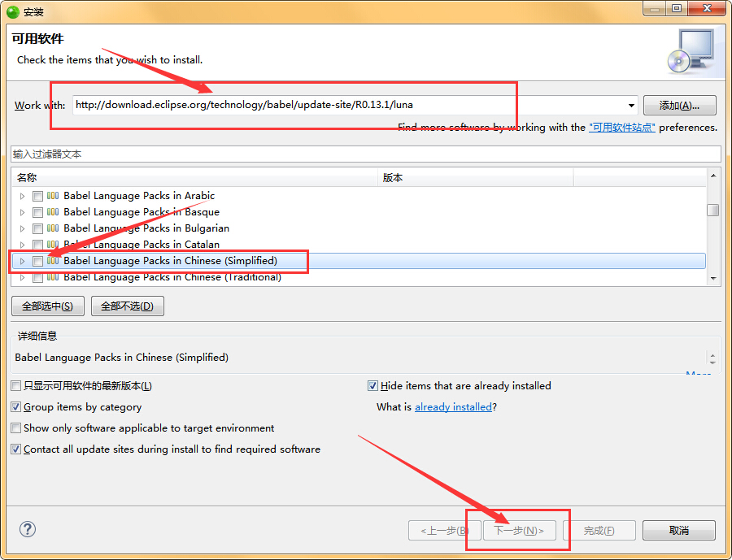Click the Bulgarian language pack category icon
The height and width of the screenshot is (560, 732).
coord(53,228)
